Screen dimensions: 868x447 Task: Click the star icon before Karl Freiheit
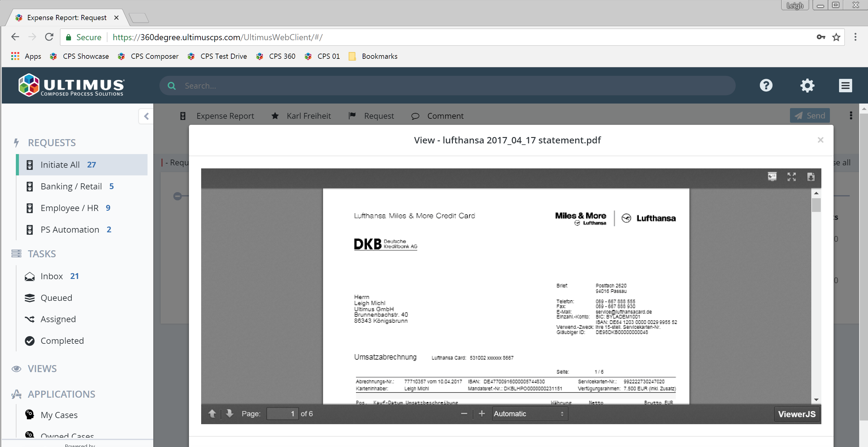[x=275, y=116]
